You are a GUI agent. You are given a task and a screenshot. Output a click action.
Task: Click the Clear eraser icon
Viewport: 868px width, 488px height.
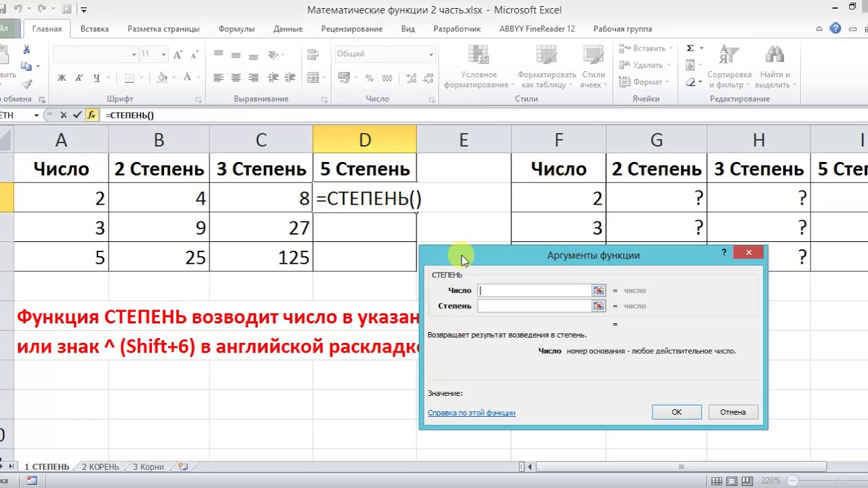point(690,82)
